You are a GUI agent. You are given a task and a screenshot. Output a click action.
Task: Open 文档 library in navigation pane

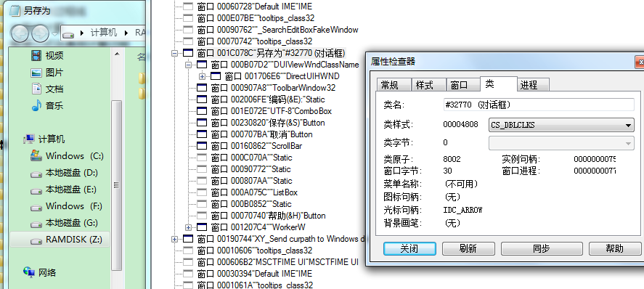48,89
